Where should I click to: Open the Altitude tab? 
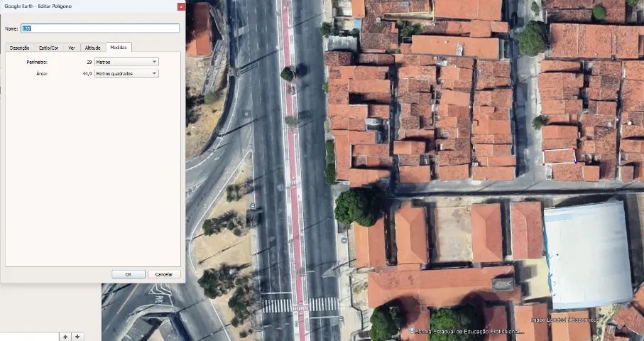(x=93, y=48)
